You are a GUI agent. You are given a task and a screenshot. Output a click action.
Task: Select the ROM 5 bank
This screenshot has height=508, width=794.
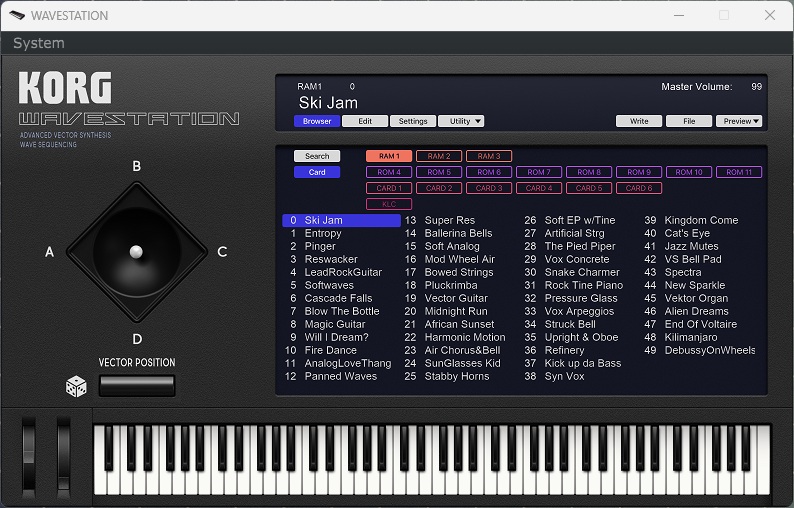click(439, 172)
